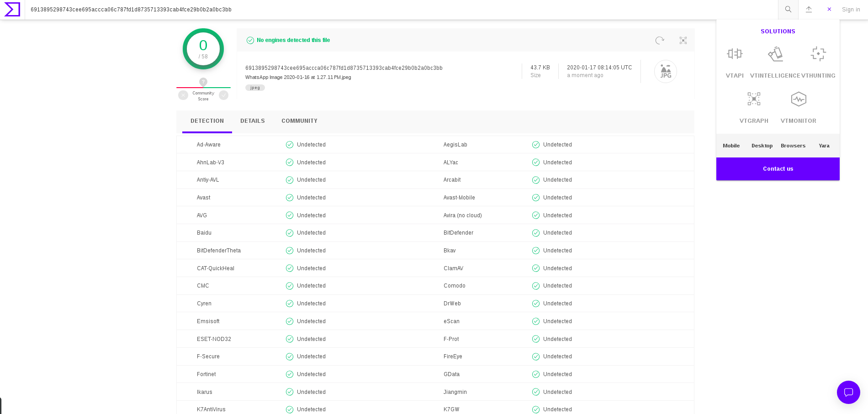The image size is (868, 414).
Task: Click the ESET-NOD32 undetected check icon
Action: point(290,339)
